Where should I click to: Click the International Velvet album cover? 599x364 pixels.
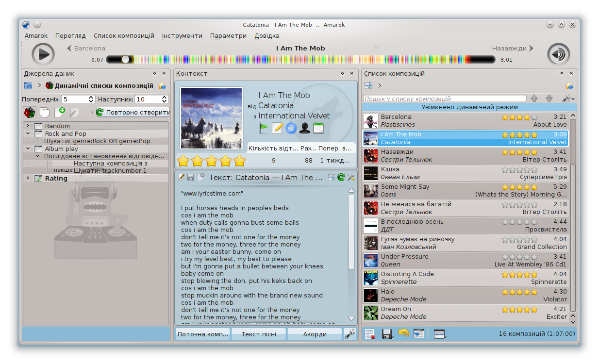(x=211, y=118)
